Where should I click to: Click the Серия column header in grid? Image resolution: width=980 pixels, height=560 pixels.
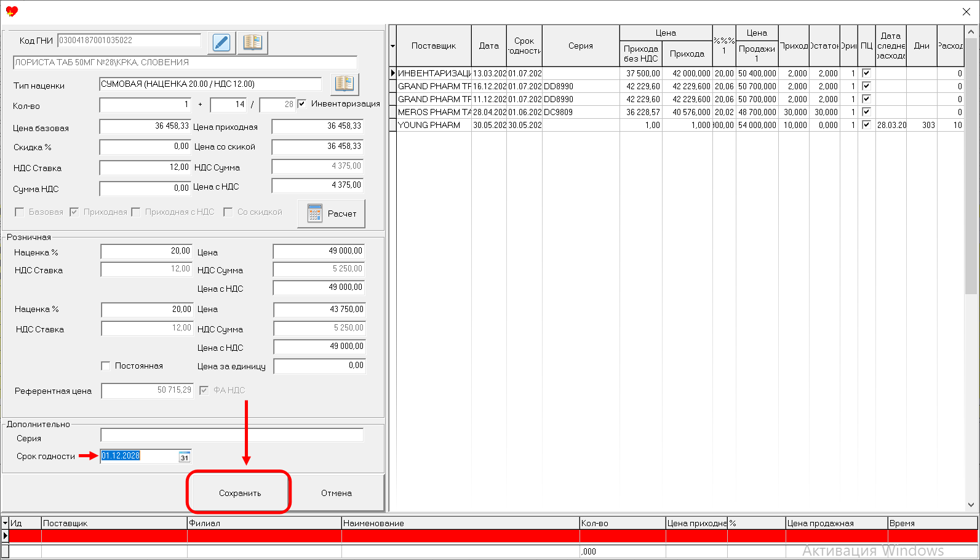[x=581, y=46]
